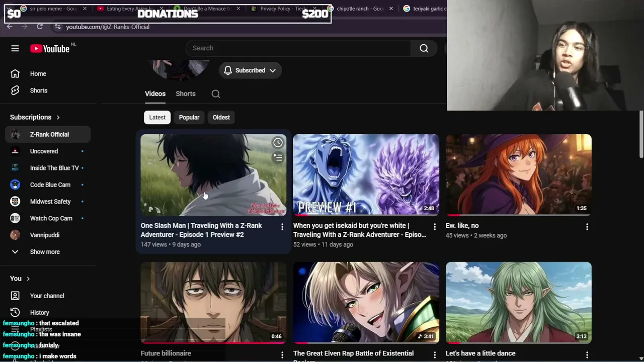Open three-dot menu for 'Future billionaire' video
This screenshot has width=644, height=362.
[282, 355]
